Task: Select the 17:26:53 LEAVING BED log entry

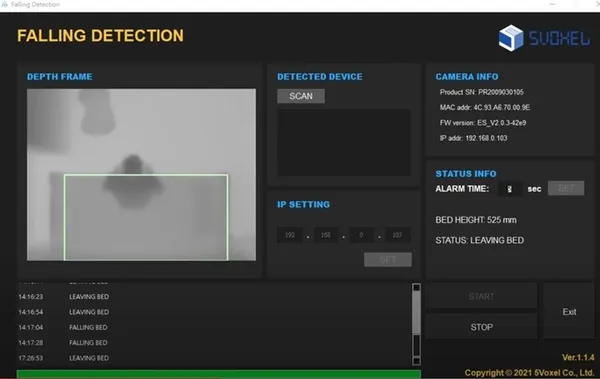Action: coord(64,358)
